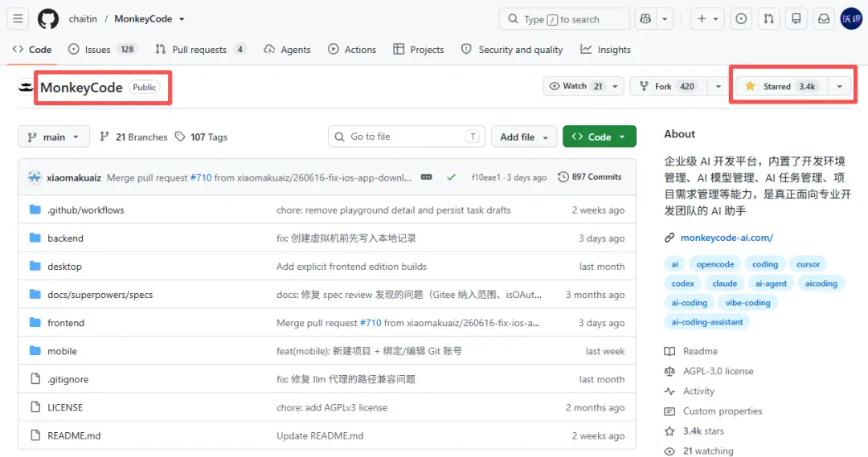Open the green Code dropdown button
The height and width of the screenshot is (457, 868).
click(x=599, y=137)
